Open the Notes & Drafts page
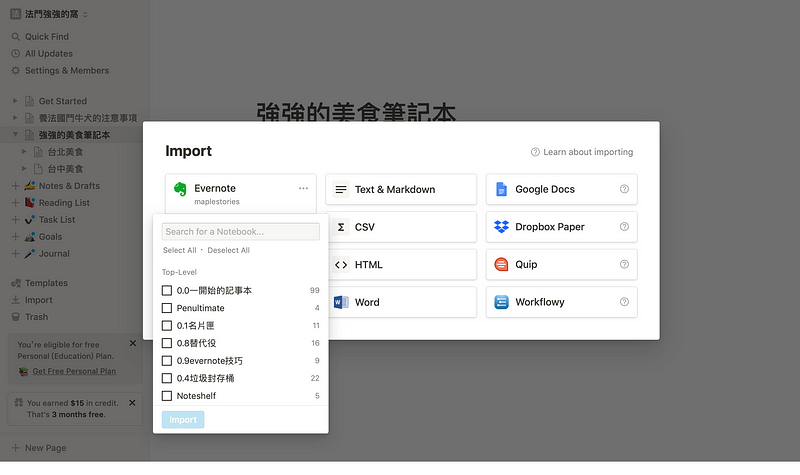Screen dimensions: 800x475 (69, 186)
